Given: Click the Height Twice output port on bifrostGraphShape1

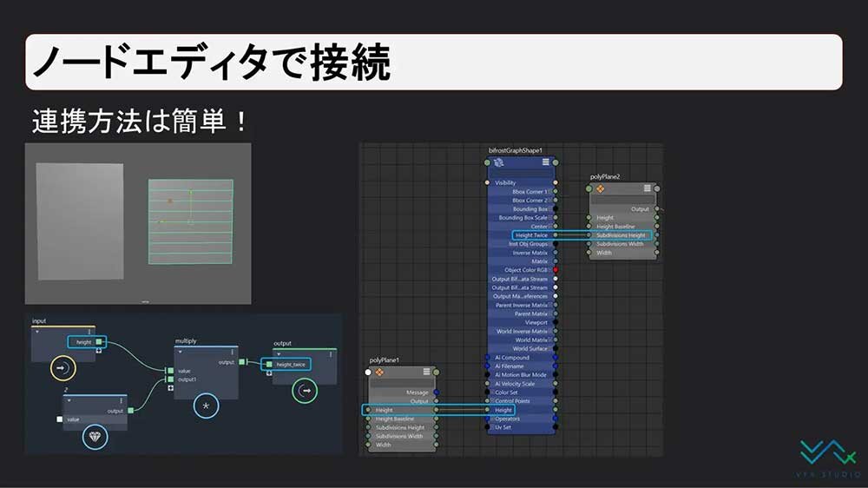Looking at the screenshot, I should 556,234.
